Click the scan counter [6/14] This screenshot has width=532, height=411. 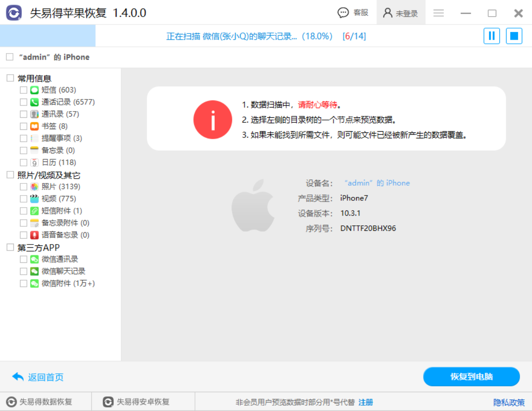tap(354, 36)
